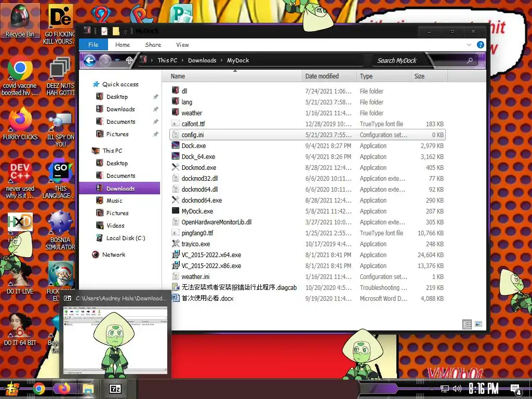Screen dimensions: 532x399
Task: Select Local Disk (C:) in navigation pane
Action: click(x=126, y=238)
